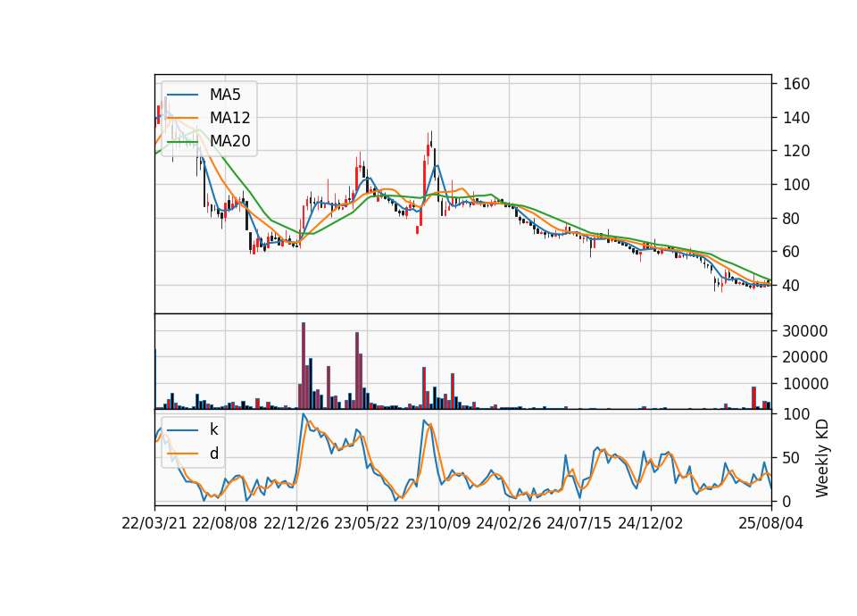Viewport: 857px width, 616px height.
Task: Click the 22/08/08 date tick label
Action: (x=225, y=523)
